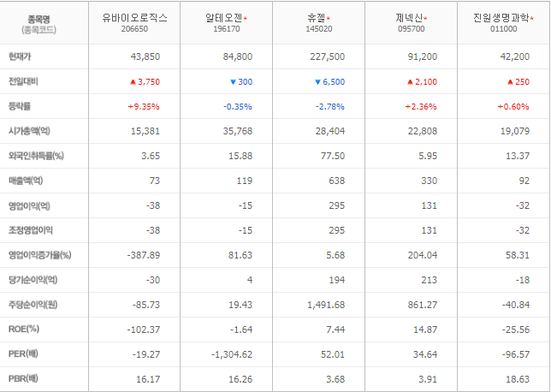Click the EPS value 861.27
Viewport: 551px width, 392px height.
point(423,305)
